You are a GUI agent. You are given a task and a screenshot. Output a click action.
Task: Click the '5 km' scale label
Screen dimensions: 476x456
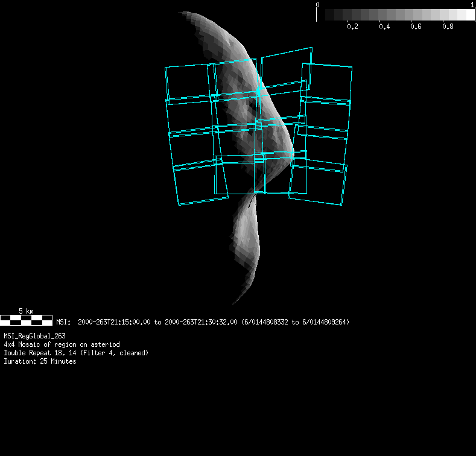click(x=26, y=311)
